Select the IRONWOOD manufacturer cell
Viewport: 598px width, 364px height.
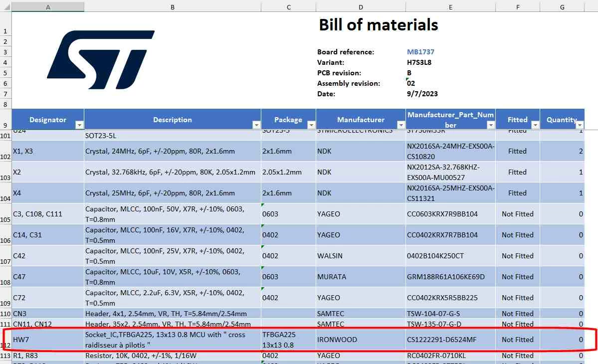[361, 340]
